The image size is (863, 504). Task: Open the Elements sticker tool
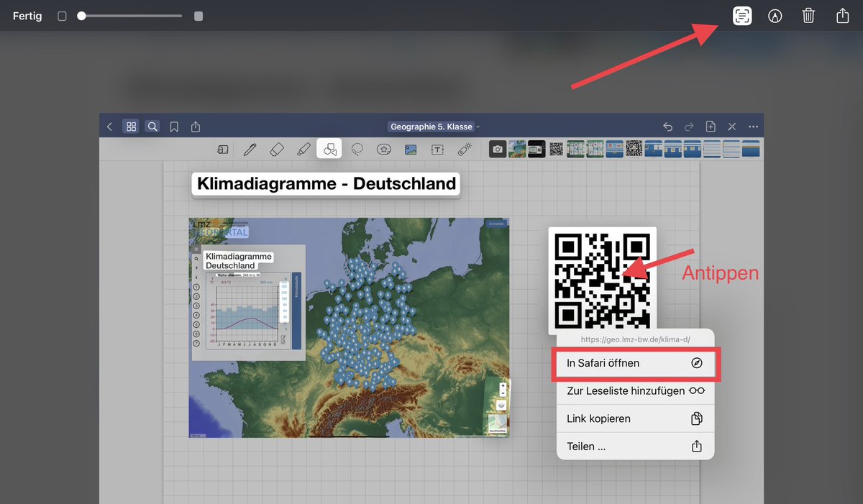384,150
